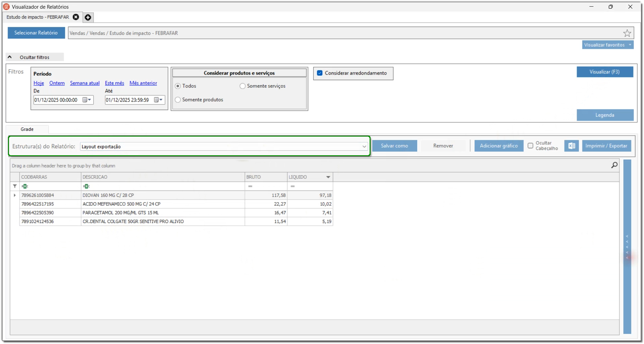This screenshot has width=644, height=344.
Task: Expand the DIOVAN 160 MG row indicator
Action: (15, 195)
